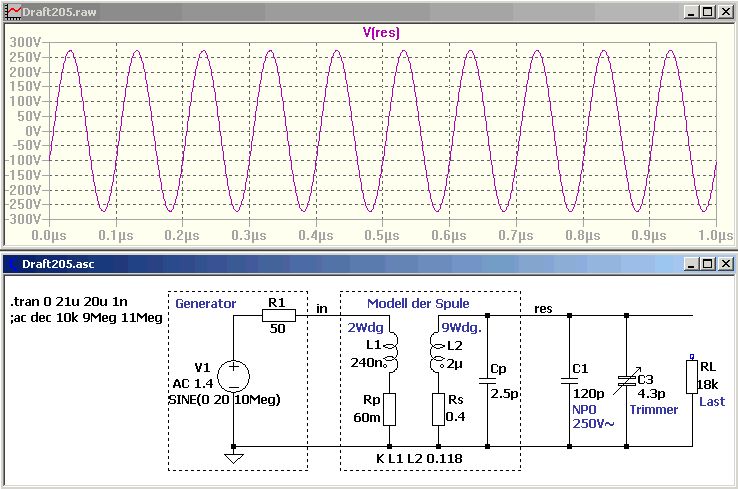The width and height of the screenshot is (738, 489).
Task: Click the 0.4 resistance value of Rs
Action: (455, 417)
